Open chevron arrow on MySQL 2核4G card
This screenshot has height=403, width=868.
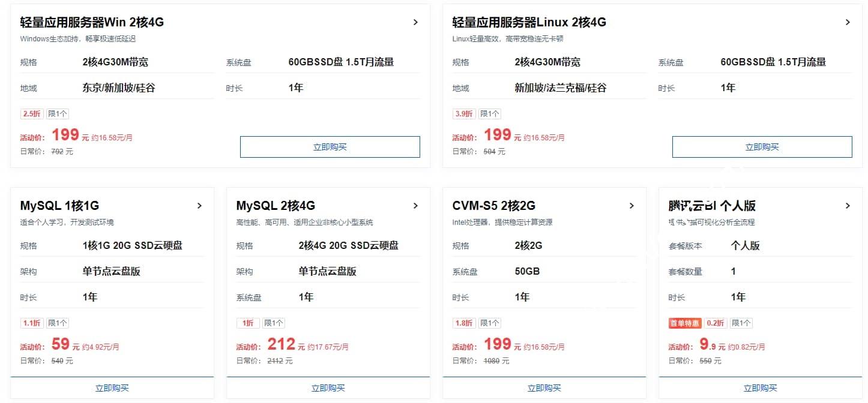(x=415, y=206)
